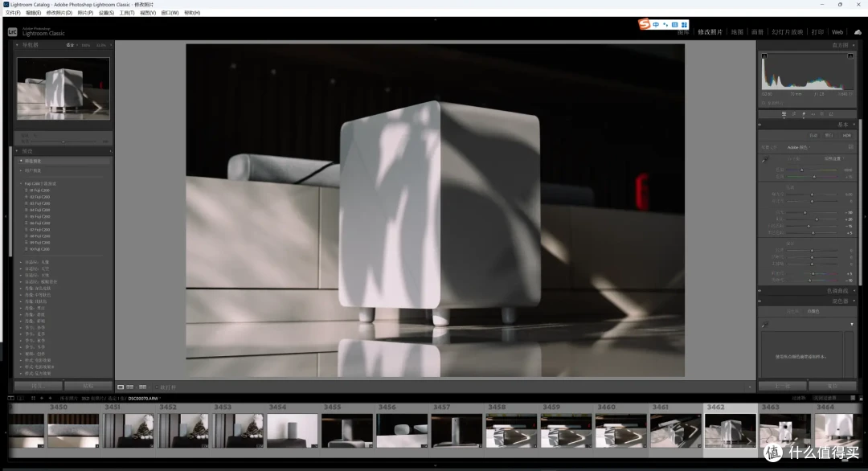Image resolution: width=868 pixels, height=471 pixels.
Task: Select the Edit sliders tool icon
Action: coord(784,114)
